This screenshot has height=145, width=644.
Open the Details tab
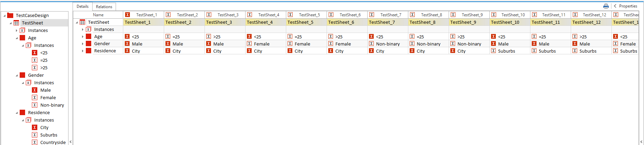(x=82, y=6)
